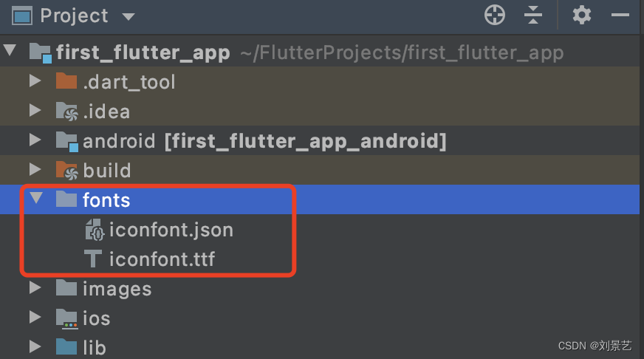Click the iconfont.json file icon

point(95,230)
